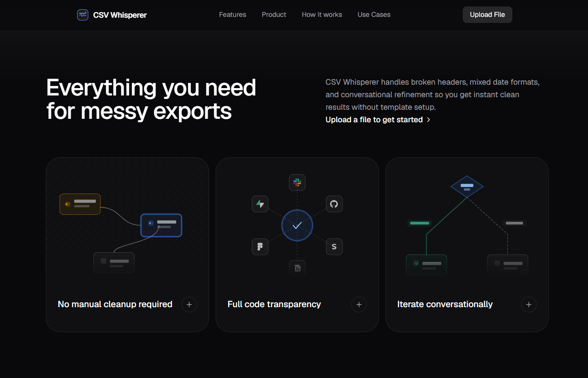
Task: Click the "No manual cleanup required" title
Action: point(115,305)
